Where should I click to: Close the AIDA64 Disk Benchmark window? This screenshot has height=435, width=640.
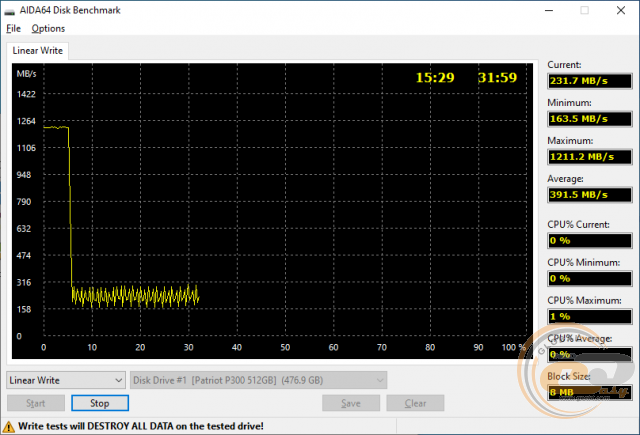point(621,11)
